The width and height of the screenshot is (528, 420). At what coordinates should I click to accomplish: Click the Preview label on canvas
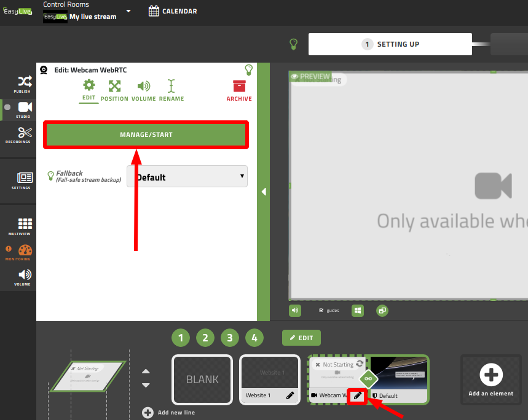point(310,76)
